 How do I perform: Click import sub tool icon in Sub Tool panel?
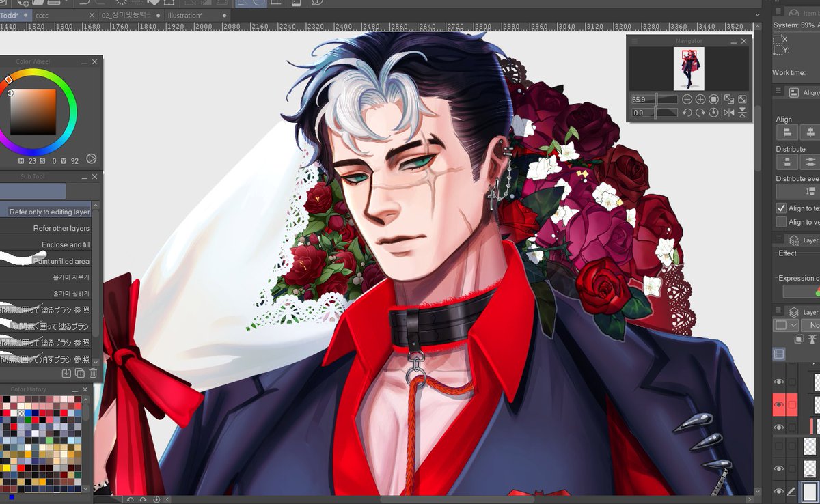click(66, 373)
